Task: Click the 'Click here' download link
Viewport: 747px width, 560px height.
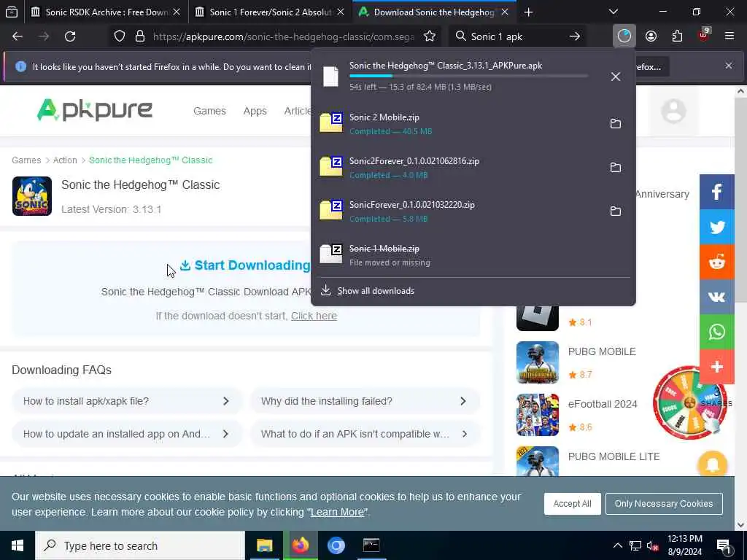Action: [314, 316]
